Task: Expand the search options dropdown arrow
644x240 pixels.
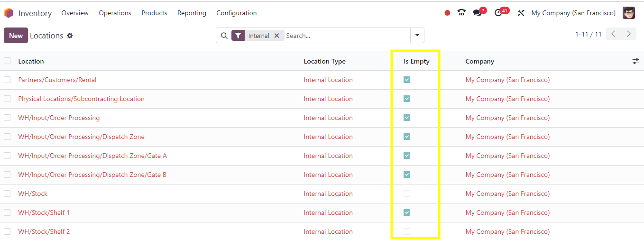Action: 417,36
